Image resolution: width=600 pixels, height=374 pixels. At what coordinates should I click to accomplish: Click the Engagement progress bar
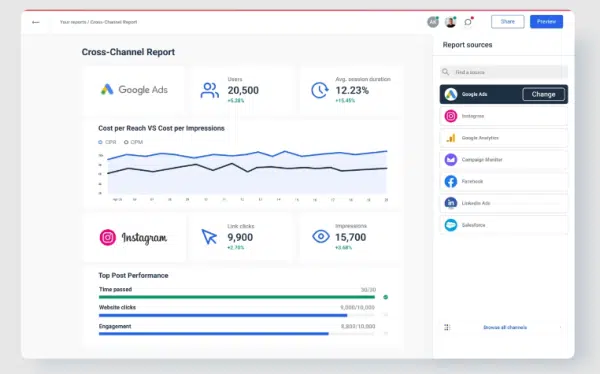coord(236,334)
